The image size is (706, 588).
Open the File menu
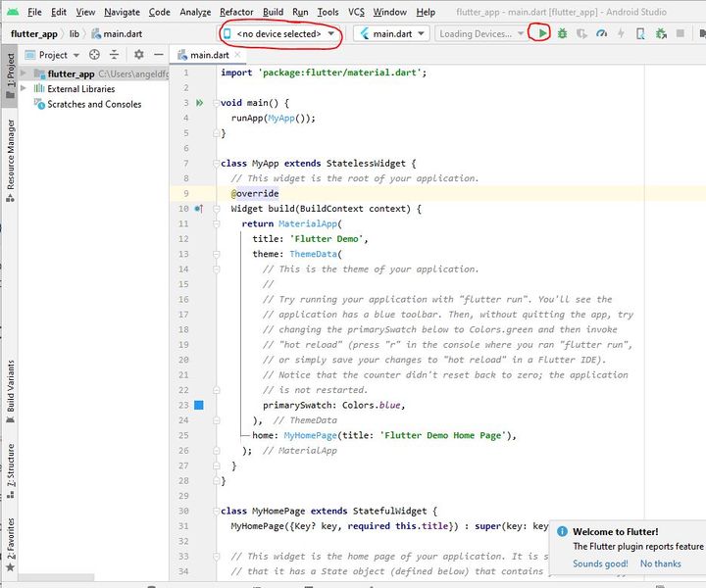click(34, 12)
